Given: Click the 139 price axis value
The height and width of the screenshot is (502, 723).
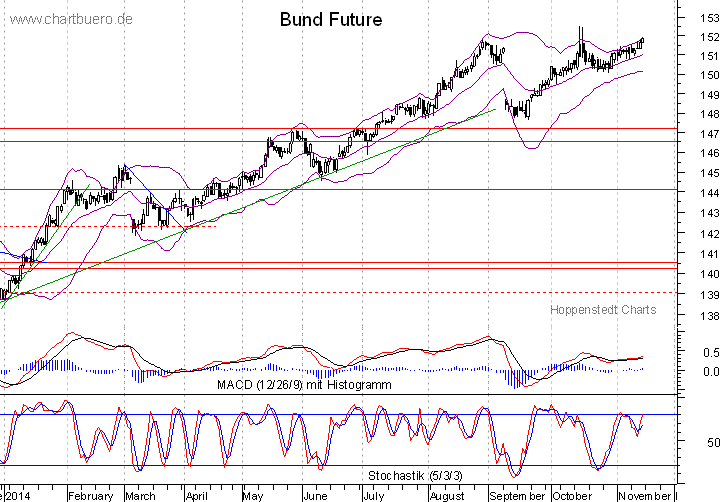Looking at the screenshot, I should tap(710, 295).
